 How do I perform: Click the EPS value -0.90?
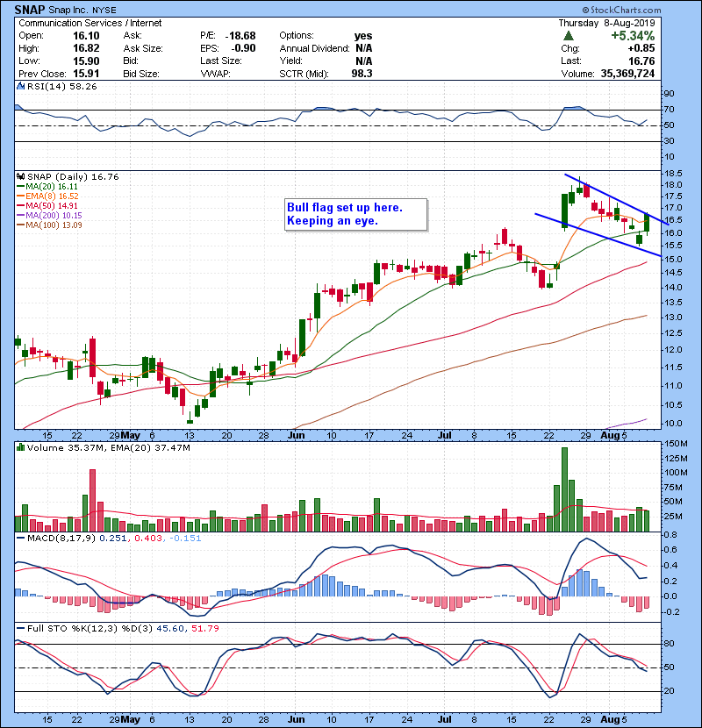[x=242, y=48]
